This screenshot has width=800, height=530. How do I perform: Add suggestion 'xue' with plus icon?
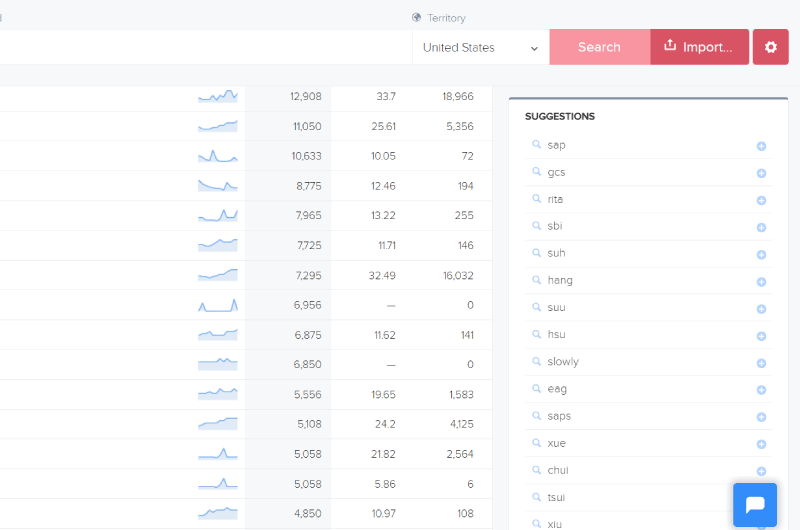click(761, 444)
